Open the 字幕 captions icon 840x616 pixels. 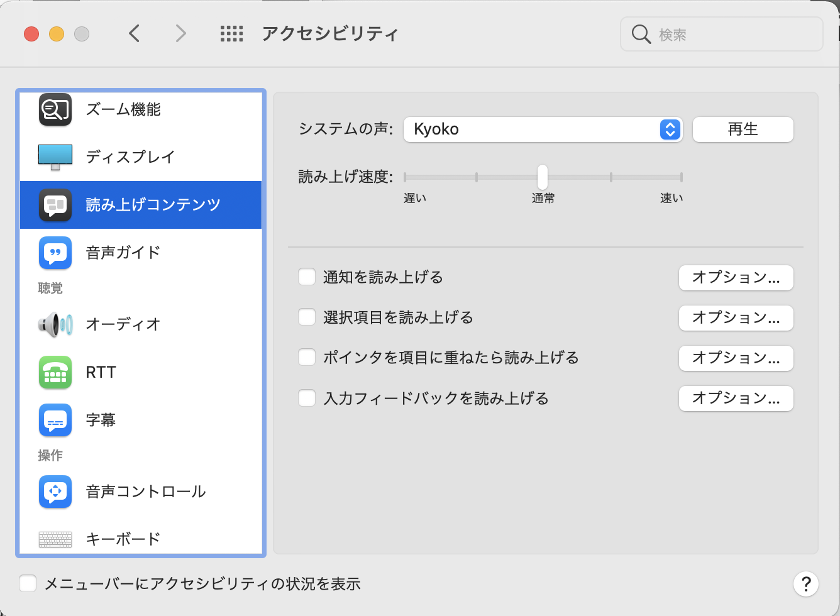click(55, 420)
